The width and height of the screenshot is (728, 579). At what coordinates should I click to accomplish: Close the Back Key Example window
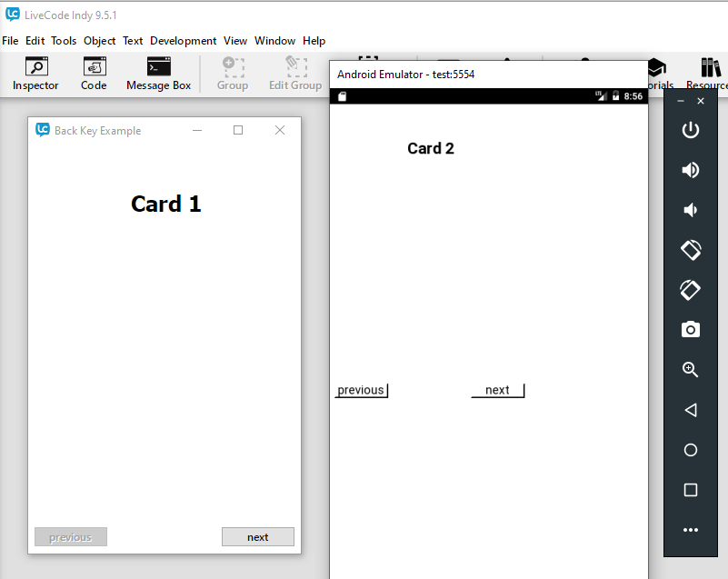click(x=280, y=130)
